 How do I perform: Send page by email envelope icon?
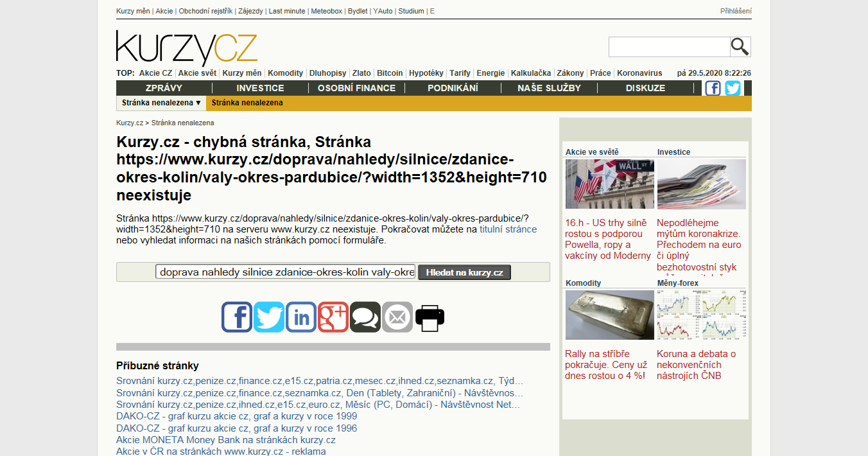(x=397, y=317)
